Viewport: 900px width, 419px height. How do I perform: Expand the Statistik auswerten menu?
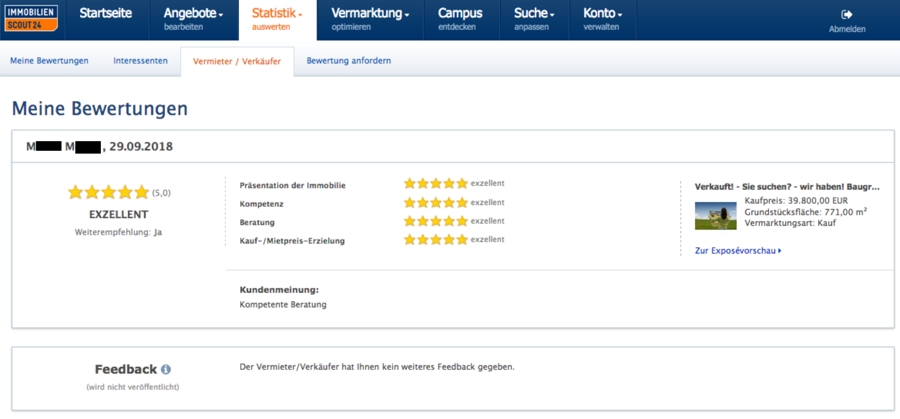[x=278, y=20]
